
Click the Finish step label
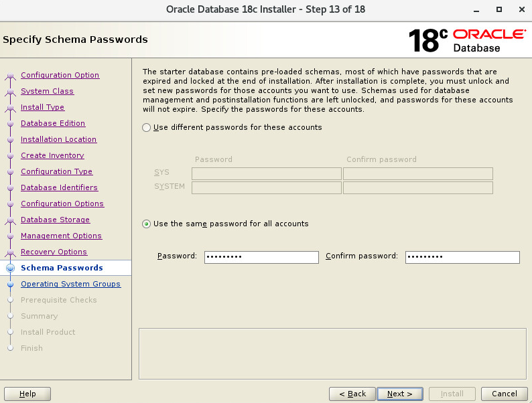pos(31,348)
